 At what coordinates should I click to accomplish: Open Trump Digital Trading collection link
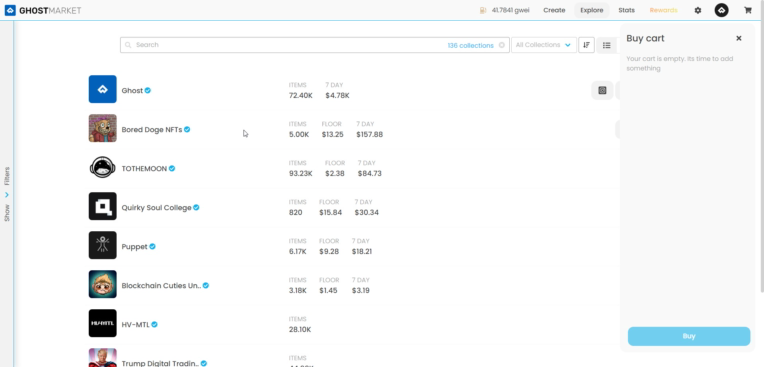point(160,363)
